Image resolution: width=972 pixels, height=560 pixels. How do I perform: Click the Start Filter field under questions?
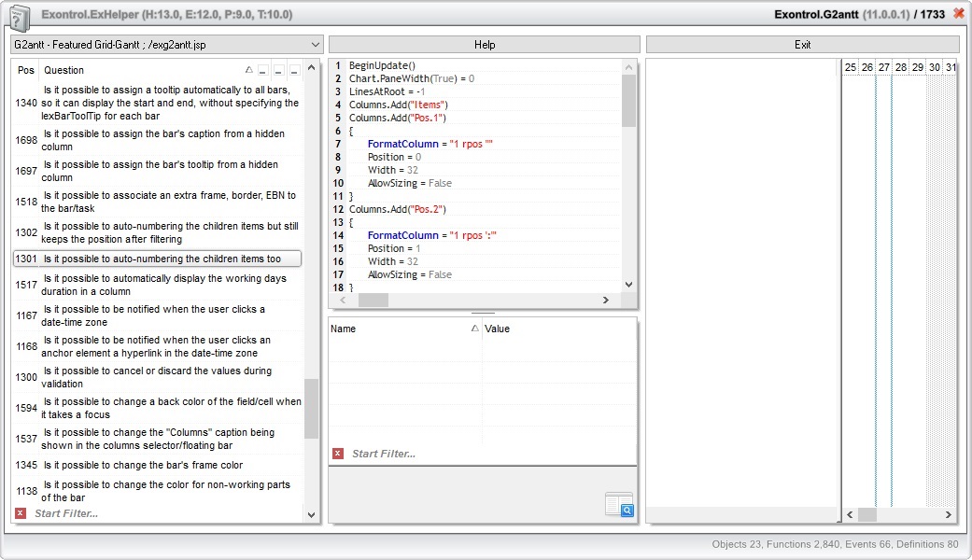coord(159,513)
